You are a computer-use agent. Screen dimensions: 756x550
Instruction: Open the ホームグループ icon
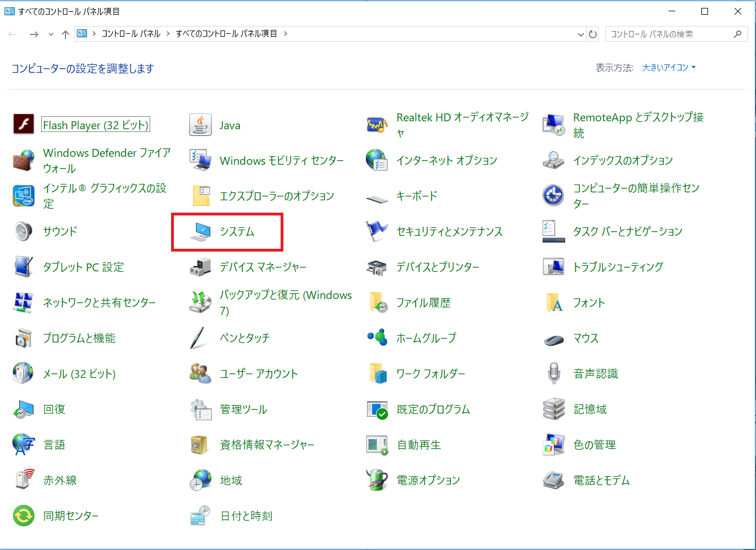[377, 338]
